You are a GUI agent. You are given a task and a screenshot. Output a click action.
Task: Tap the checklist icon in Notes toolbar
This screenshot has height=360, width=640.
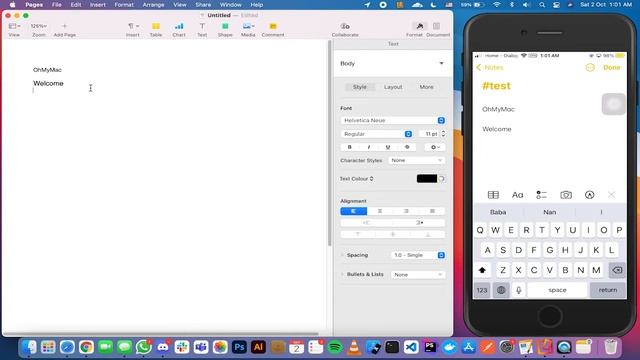[541, 195]
